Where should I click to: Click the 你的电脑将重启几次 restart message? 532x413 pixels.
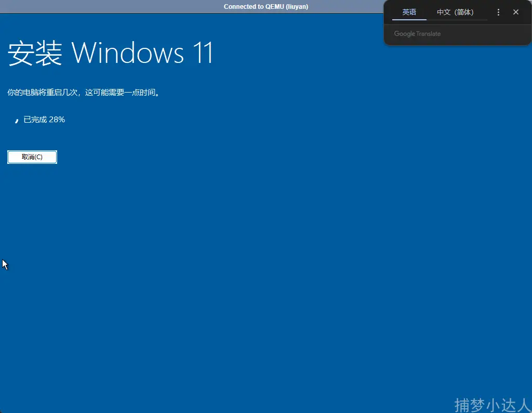click(43, 93)
